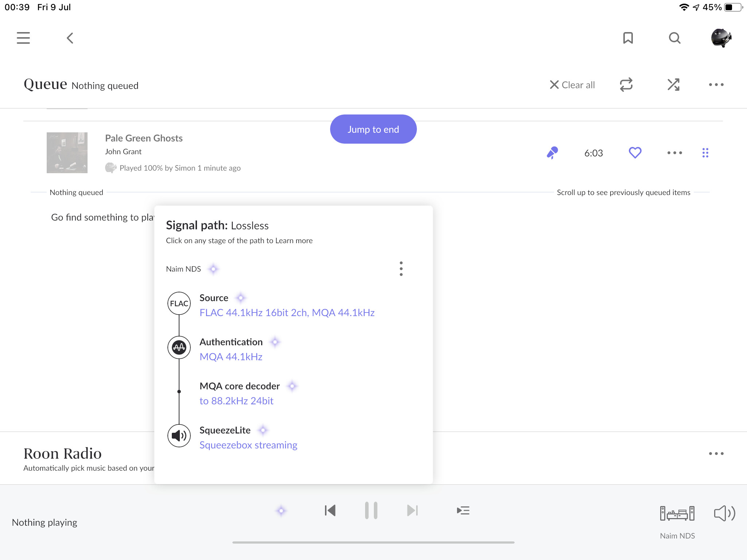Click the 'MQA core decoder' label
Screen dimensions: 747x560
(x=240, y=386)
